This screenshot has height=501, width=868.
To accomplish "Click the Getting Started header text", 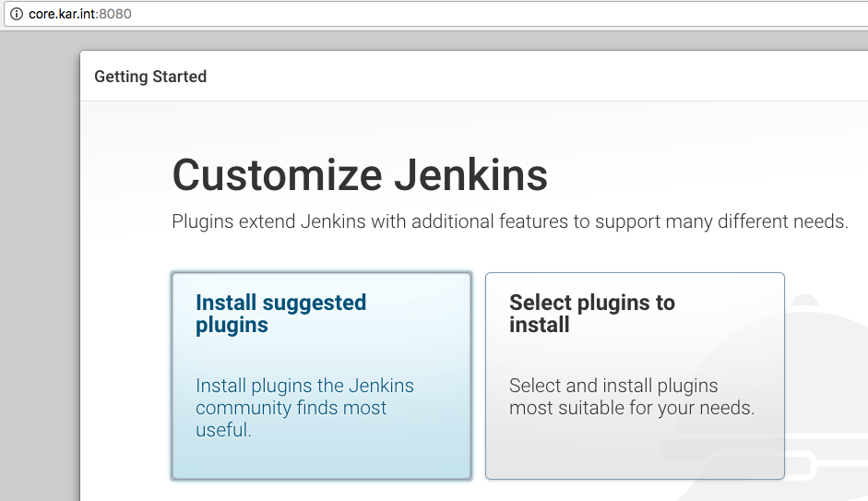I will [150, 77].
